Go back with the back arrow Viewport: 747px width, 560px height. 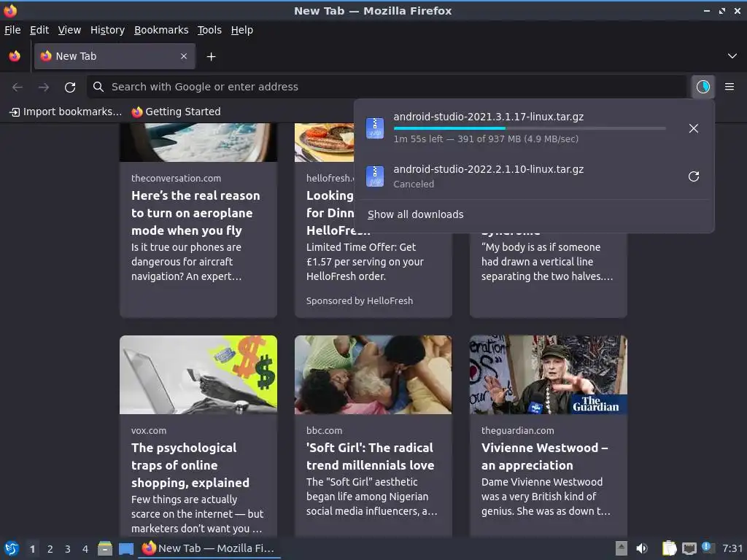(x=18, y=87)
